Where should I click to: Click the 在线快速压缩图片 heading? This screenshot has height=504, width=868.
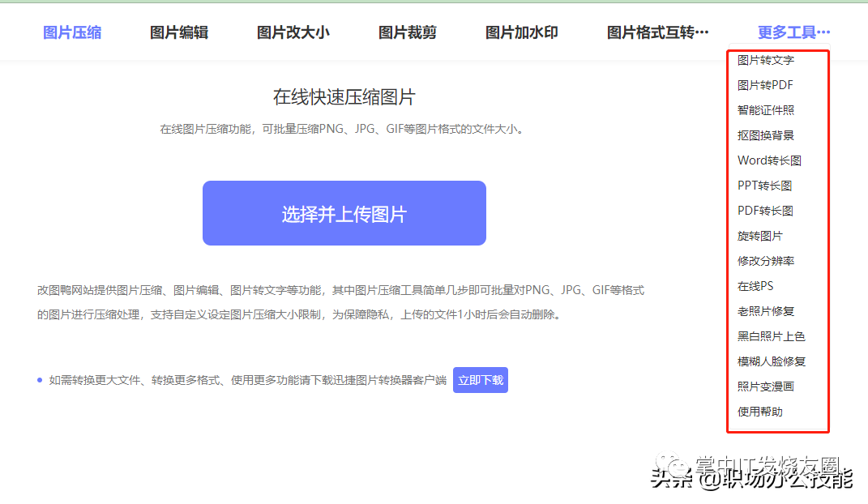344,97
